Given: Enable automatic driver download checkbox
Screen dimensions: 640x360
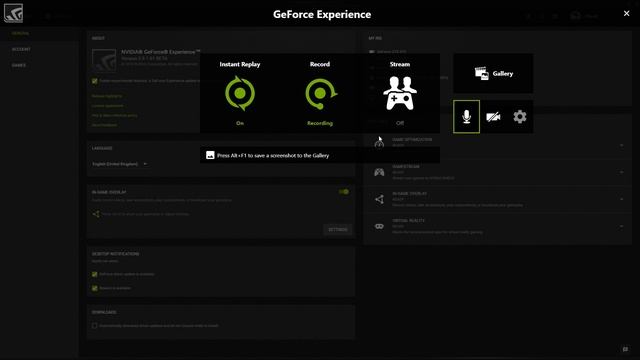Looking at the screenshot, I should click(95, 326).
